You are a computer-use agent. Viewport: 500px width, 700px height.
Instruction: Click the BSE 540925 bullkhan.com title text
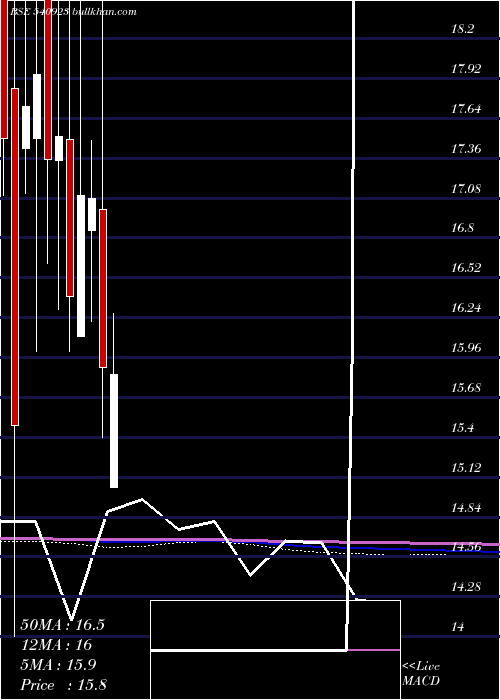point(73,12)
